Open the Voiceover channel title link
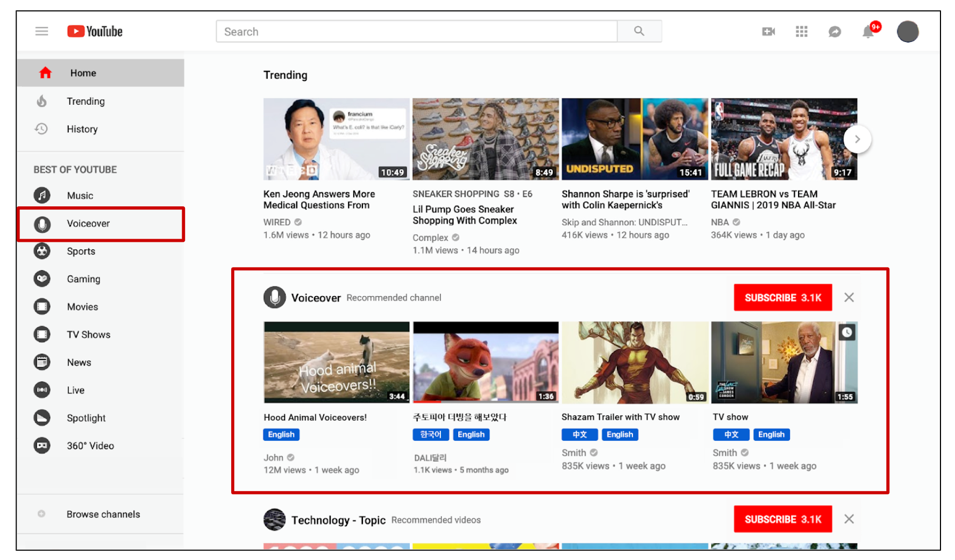The height and width of the screenshot is (560, 955). coord(316,298)
